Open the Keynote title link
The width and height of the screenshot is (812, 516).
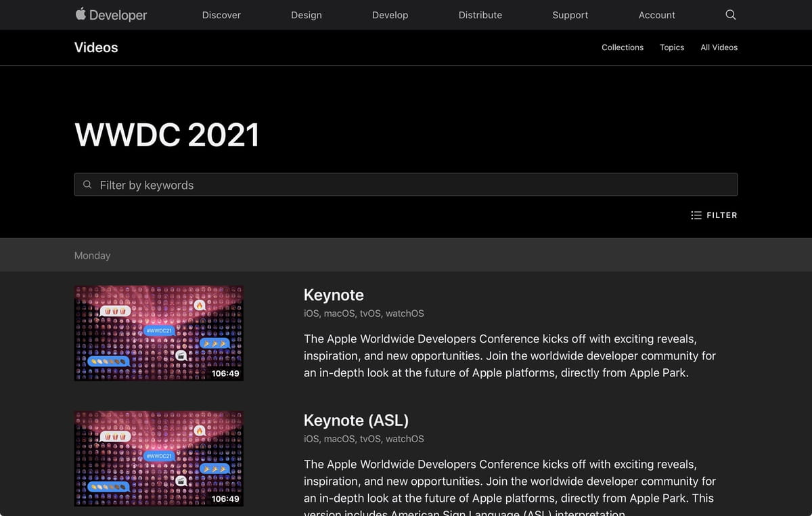coord(334,295)
